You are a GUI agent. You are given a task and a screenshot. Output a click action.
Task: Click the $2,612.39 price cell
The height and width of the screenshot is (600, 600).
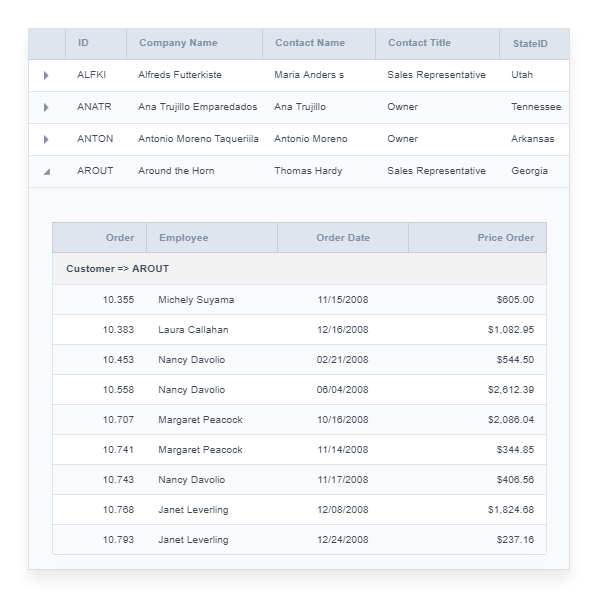coord(510,390)
